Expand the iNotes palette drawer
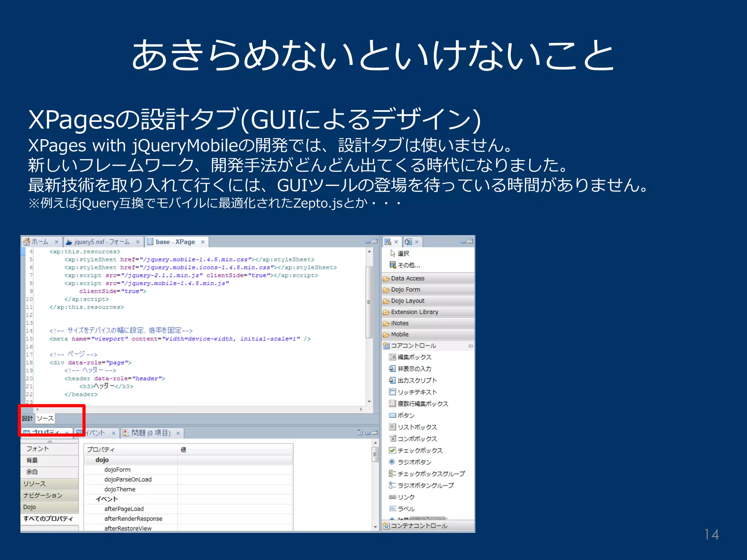747x560 pixels. coord(428,323)
